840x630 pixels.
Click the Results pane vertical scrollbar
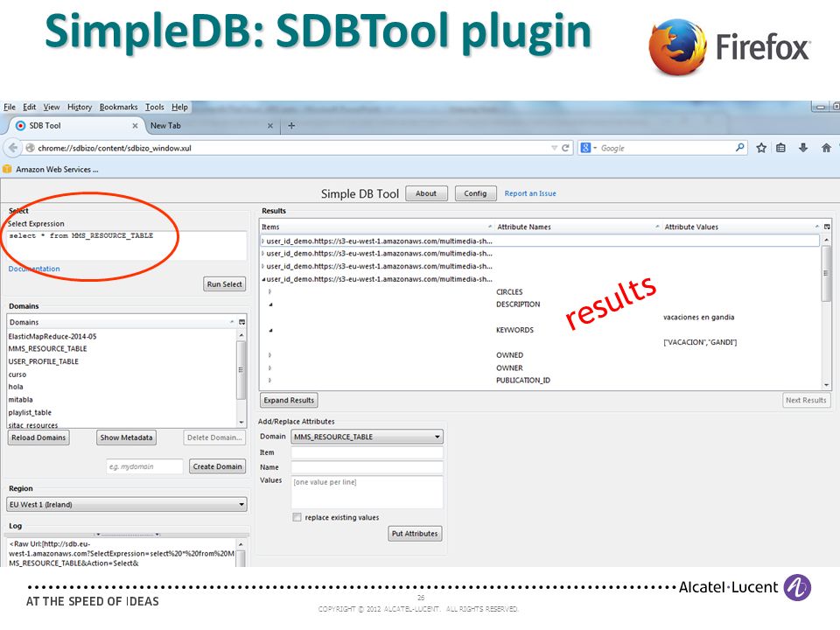click(x=827, y=312)
